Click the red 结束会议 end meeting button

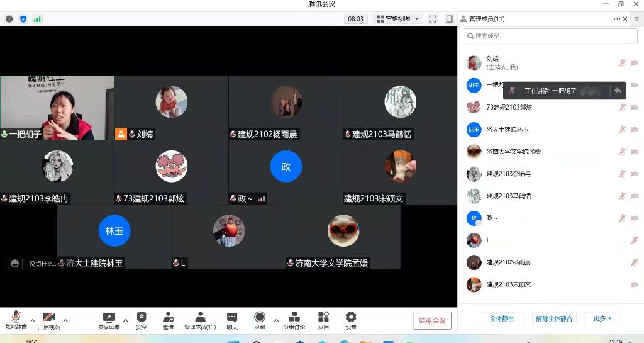tap(432, 320)
